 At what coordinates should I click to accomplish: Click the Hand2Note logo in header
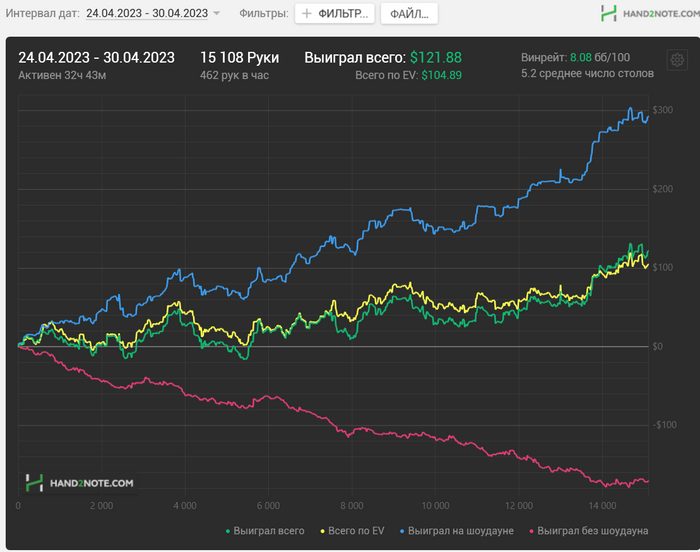click(650, 13)
